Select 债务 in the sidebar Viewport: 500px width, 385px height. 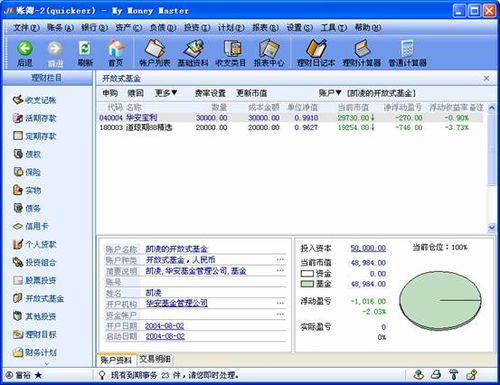pos(27,208)
